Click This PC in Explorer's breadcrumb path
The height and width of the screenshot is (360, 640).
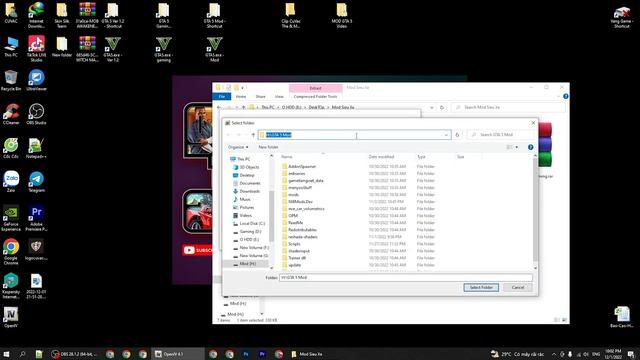point(268,107)
